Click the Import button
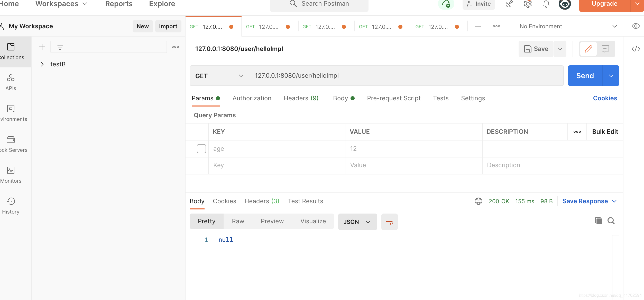Image resolution: width=644 pixels, height=300 pixels. pyautogui.click(x=168, y=26)
